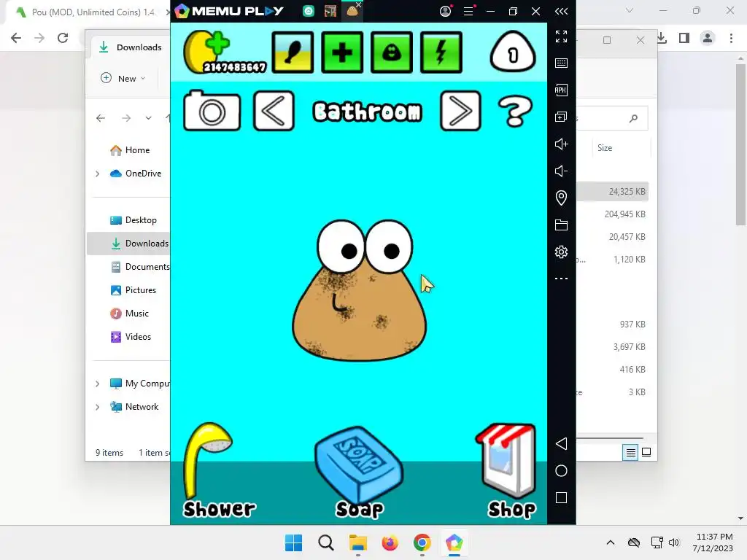Tap the level 1 Pou badge

click(x=513, y=52)
